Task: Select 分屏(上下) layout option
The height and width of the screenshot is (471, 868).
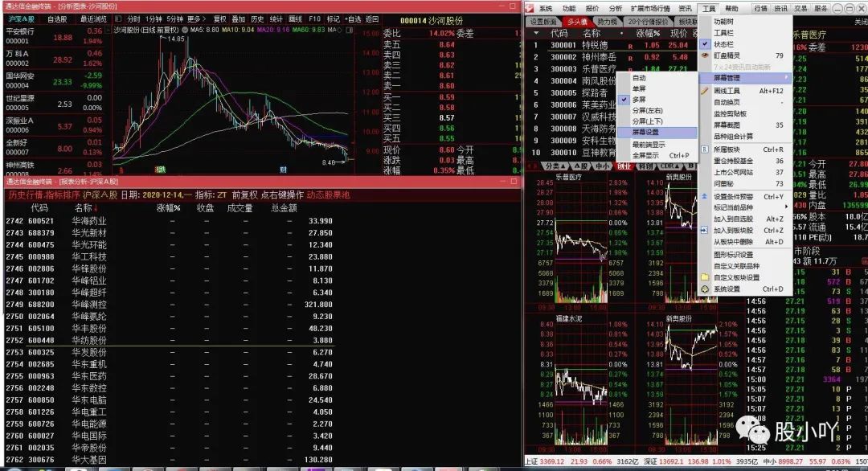Action: click(656, 121)
